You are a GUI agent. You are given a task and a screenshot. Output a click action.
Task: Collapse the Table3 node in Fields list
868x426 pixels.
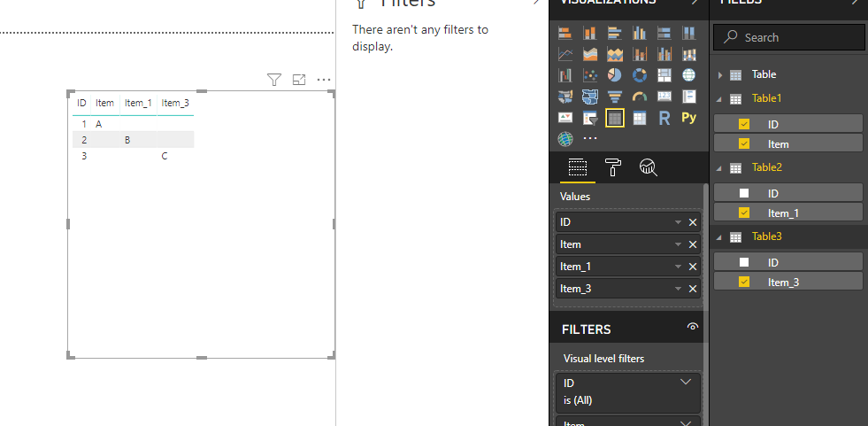click(x=719, y=237)
